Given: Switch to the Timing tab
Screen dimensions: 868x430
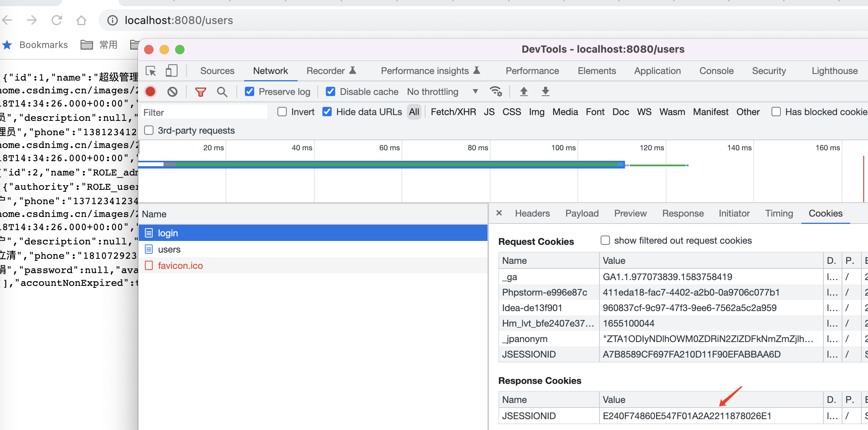Looking at the screenshot, I should [779, 213].
